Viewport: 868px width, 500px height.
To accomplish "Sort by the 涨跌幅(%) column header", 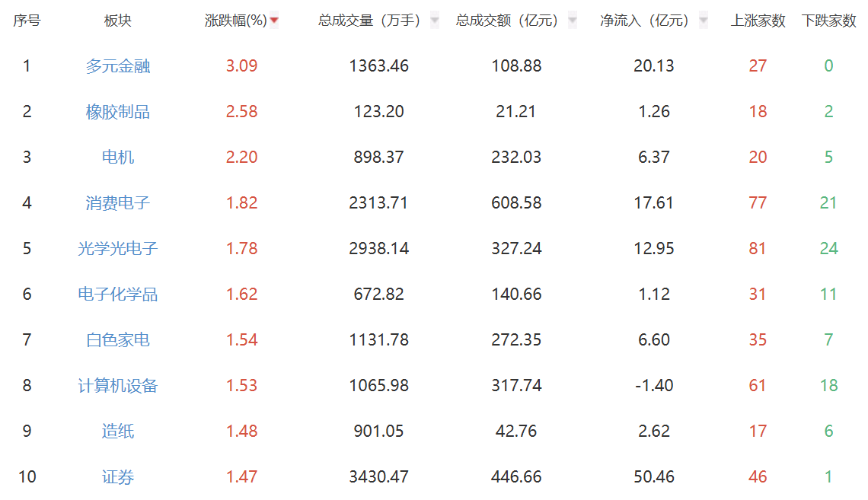I will [x=236, y=21].
